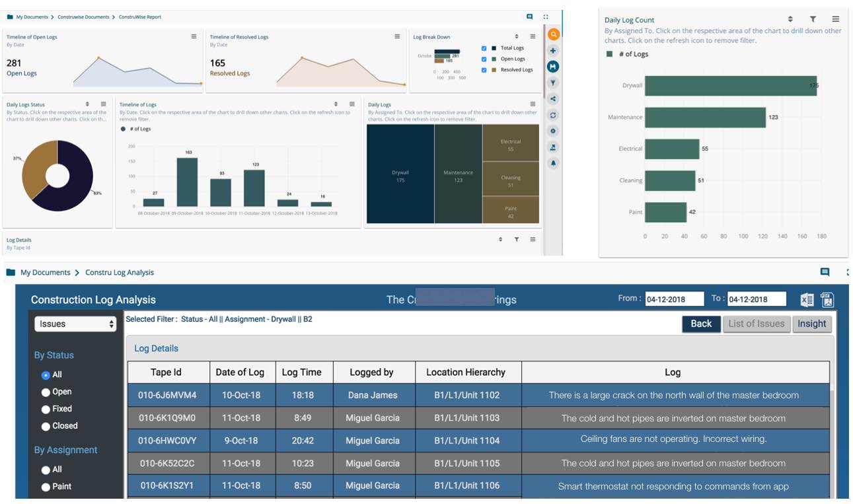Open the gear settings icon in sidebar
The height and width of the screenshot is (504, 853).
(x=553, y=131)
